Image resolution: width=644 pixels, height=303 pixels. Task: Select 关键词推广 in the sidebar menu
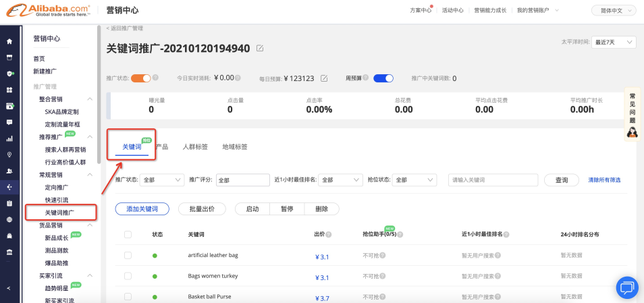point(59,213)
